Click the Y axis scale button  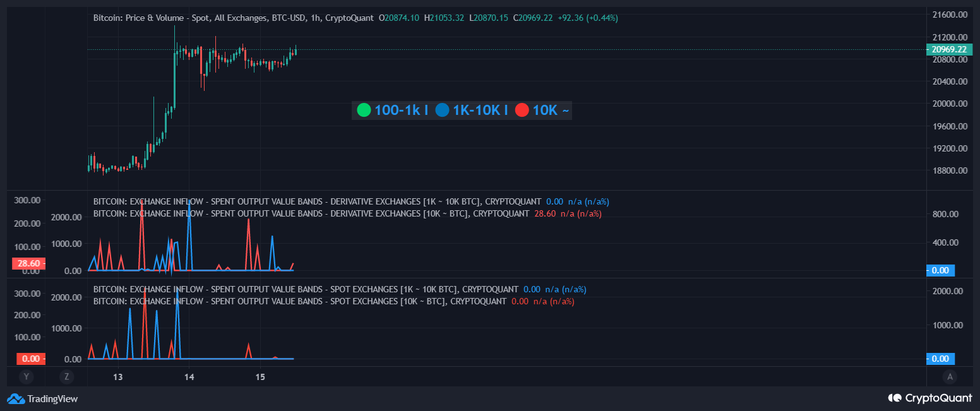26,376
